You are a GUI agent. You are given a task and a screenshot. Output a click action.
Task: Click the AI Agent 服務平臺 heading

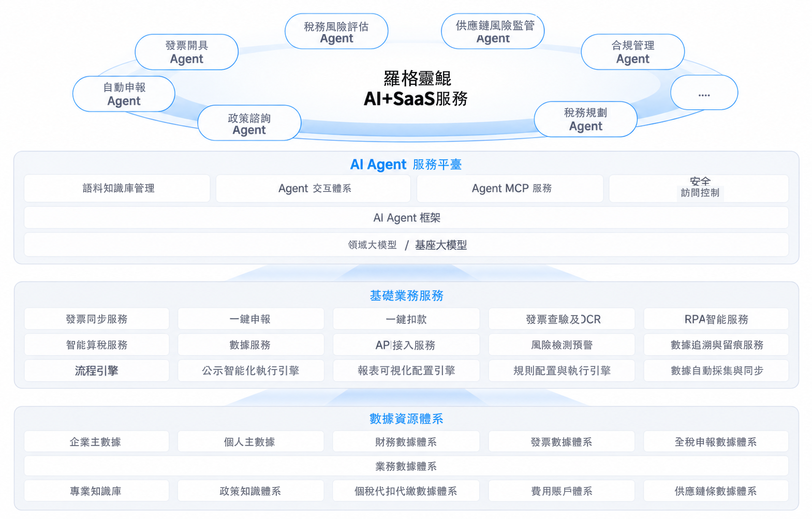pos(406,165)
